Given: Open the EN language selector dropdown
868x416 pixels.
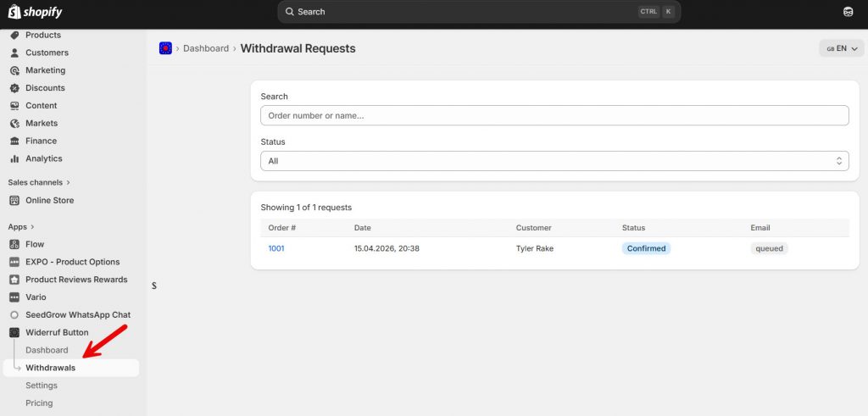Looking at the screenshot, I should (x=841, y=49).
